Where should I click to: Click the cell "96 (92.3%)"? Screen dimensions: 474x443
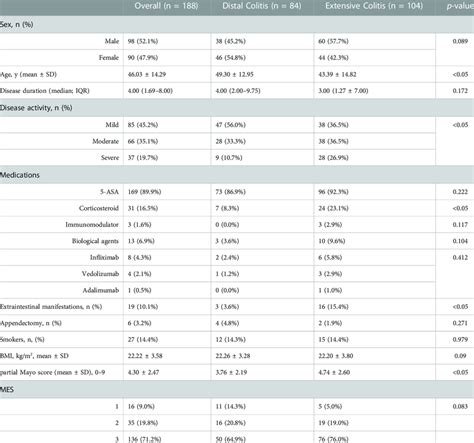tap(333, 192)
